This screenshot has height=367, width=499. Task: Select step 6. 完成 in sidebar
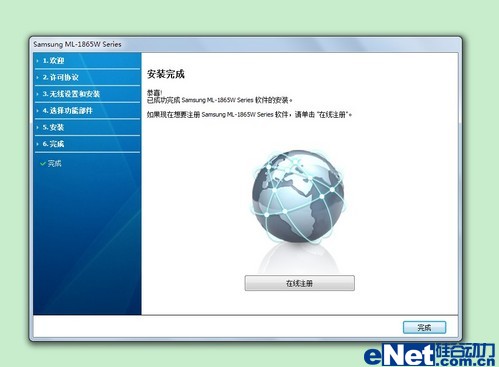(87, 144)
